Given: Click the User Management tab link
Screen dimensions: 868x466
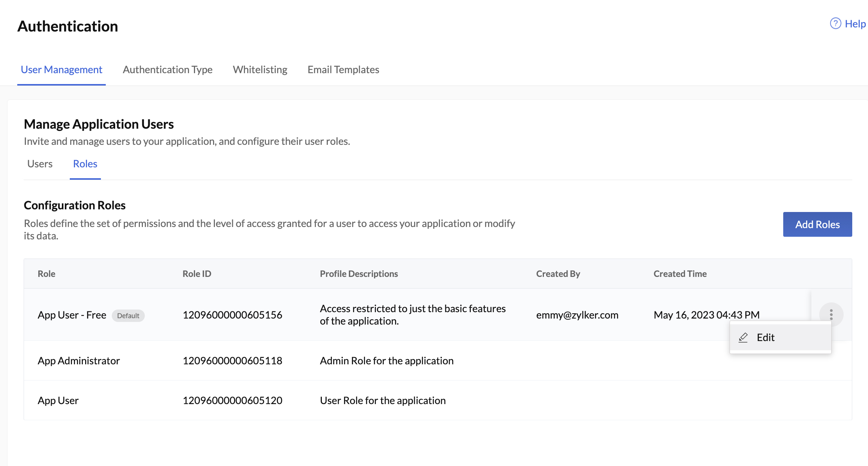Looking at the screenshot, I should 62,69.
